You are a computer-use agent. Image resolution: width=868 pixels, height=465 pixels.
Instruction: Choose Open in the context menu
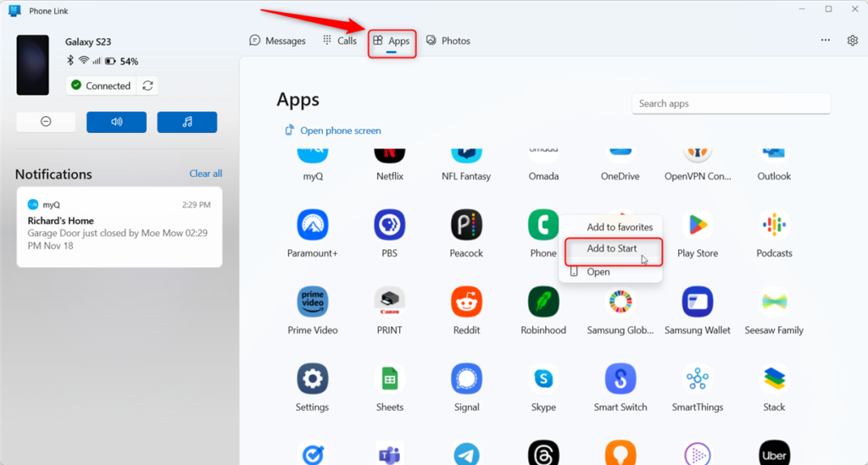[x=610, y=272]
